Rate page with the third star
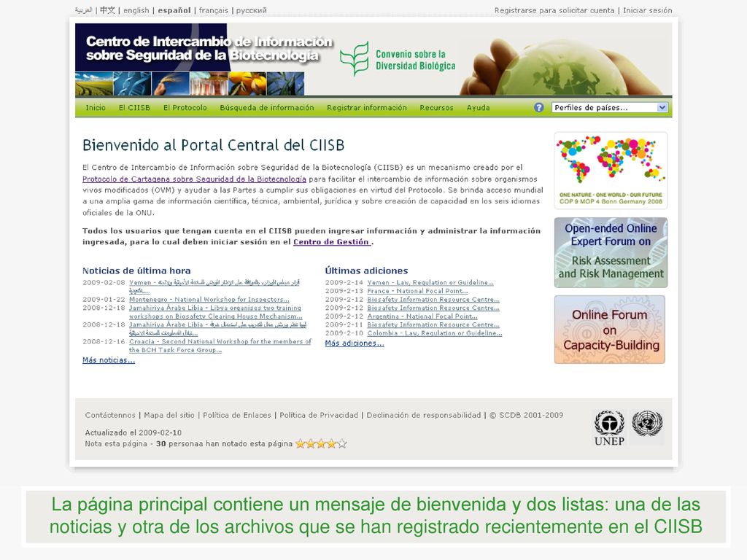The image size is (747, 560). click(321, 444)
